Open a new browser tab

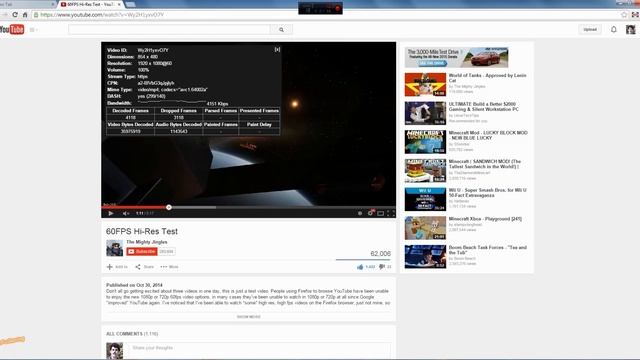131,4
